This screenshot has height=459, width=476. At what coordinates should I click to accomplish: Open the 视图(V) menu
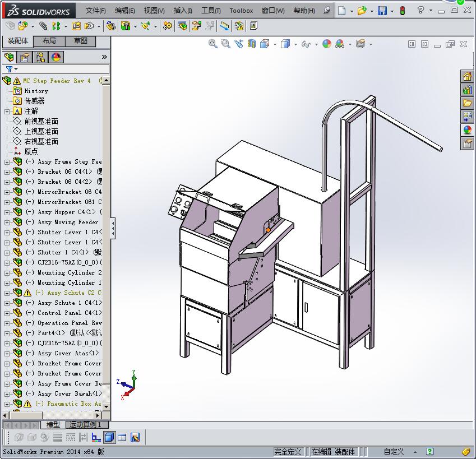[154, 11]
